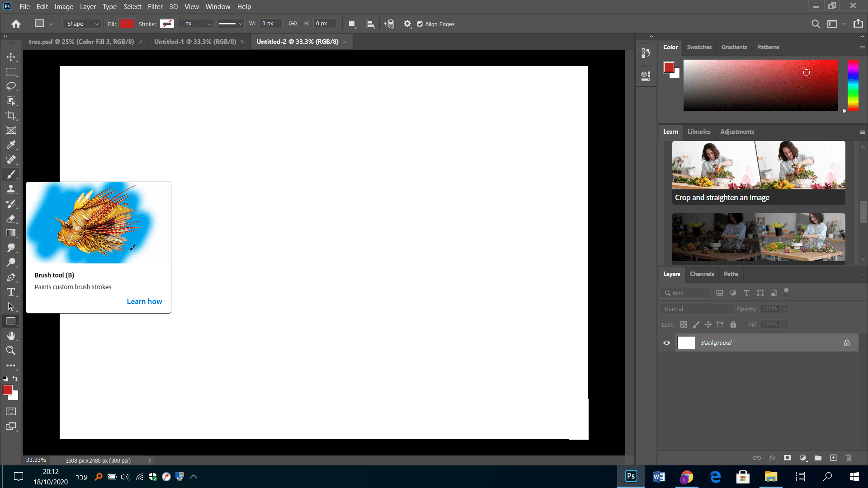This screenshot has height=488, width=868.
Task: Switch to the Channels tab
Action: 702,274
